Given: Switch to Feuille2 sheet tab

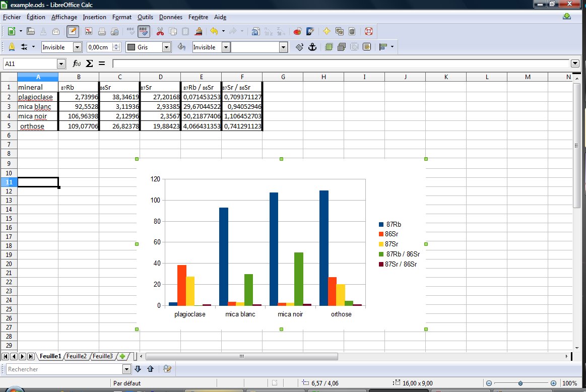Looking at the screenshot, I should click(x=77, y=356).
